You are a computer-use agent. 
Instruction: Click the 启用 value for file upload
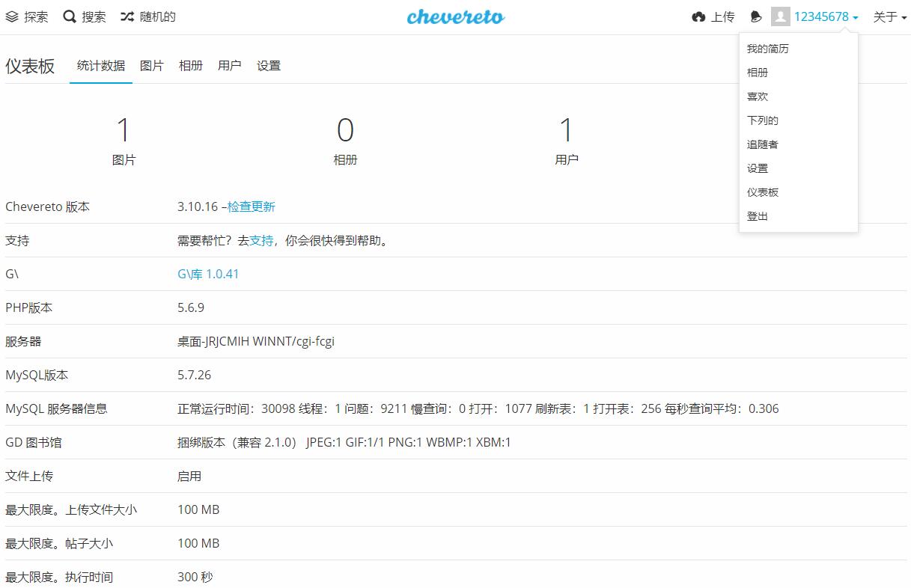click(x=189, y=476)
